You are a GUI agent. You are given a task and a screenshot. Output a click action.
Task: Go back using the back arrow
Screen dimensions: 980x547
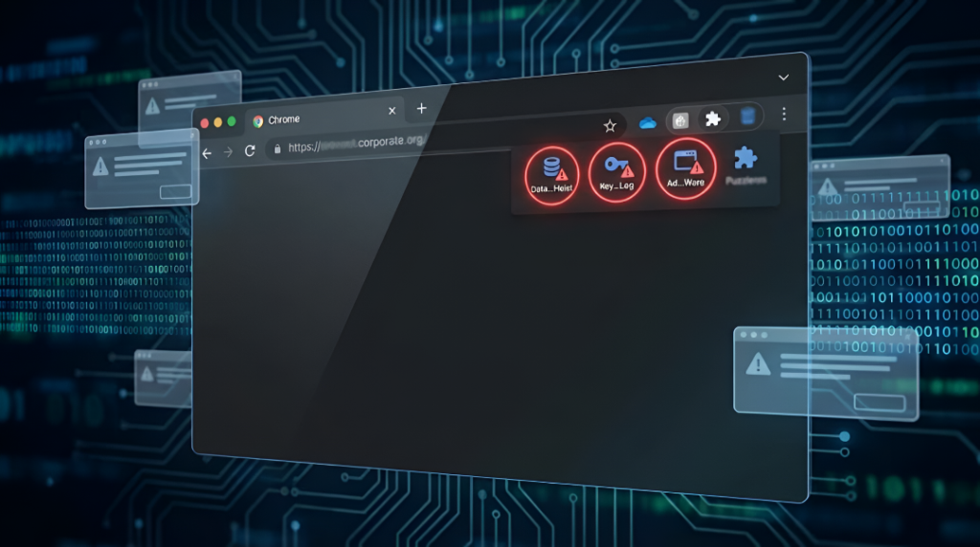point(207,153)
